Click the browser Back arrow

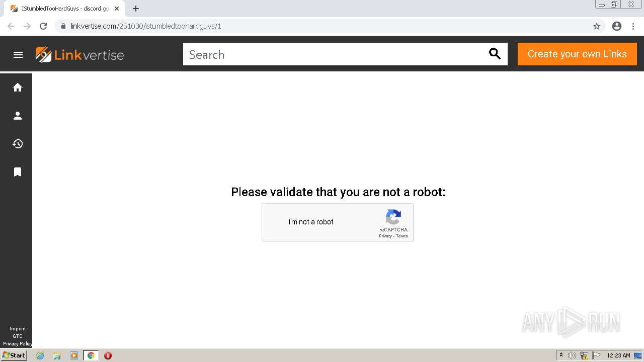(x=11, y=26)
